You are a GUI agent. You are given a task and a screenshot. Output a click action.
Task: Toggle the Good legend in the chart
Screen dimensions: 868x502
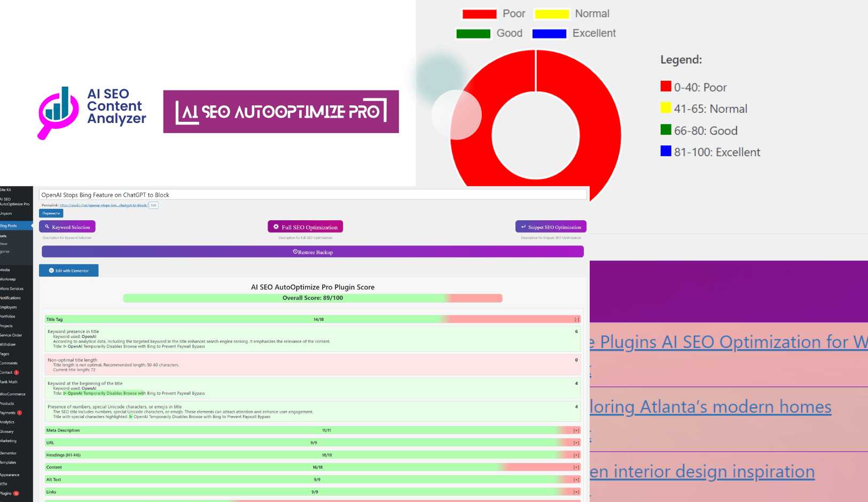click(x=489, y=33)
